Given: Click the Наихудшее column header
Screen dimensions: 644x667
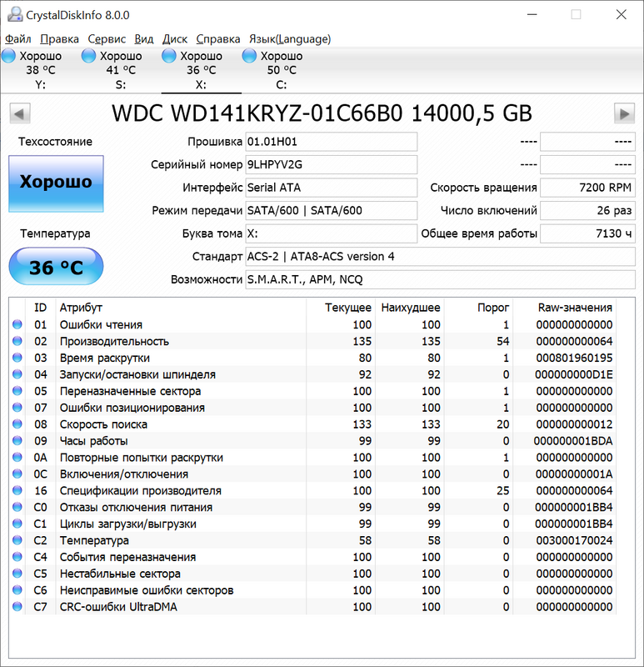Looking at the screenshot, I should click(410, 308).
